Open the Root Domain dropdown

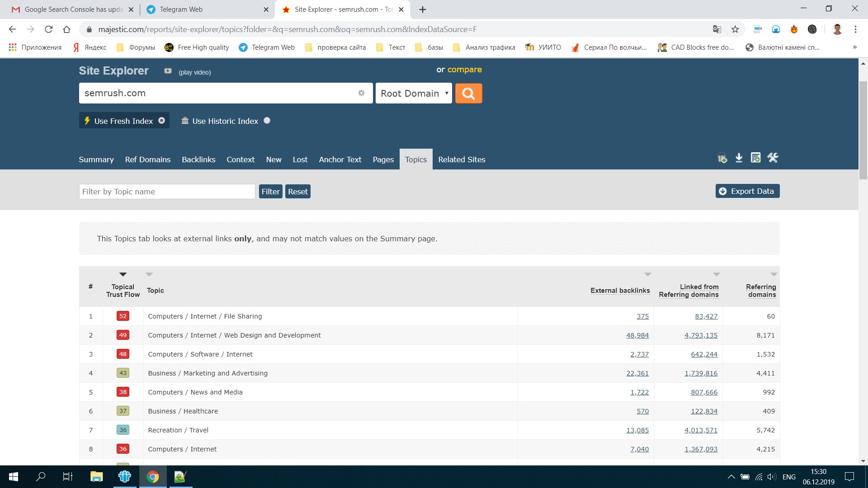(414, 94)
